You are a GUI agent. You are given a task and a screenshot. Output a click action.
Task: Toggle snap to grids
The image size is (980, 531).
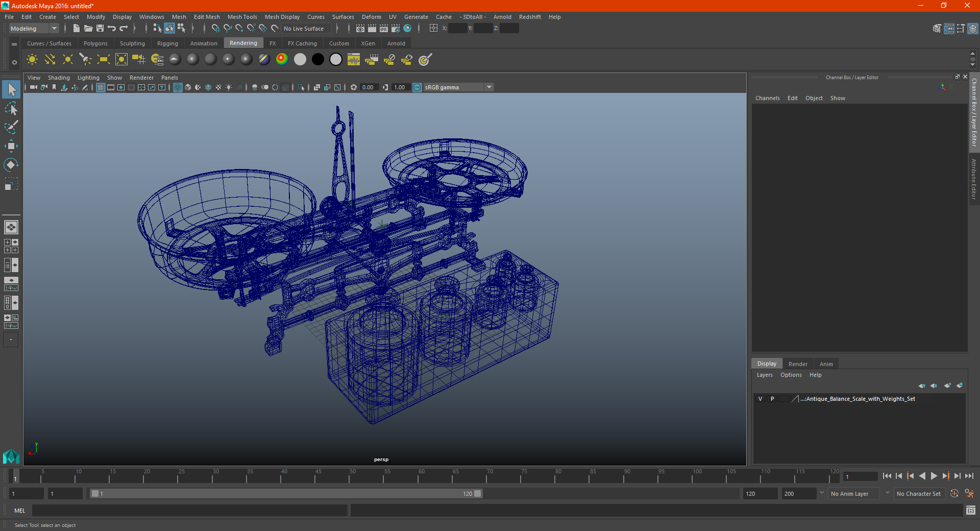[x=216, y=29]
